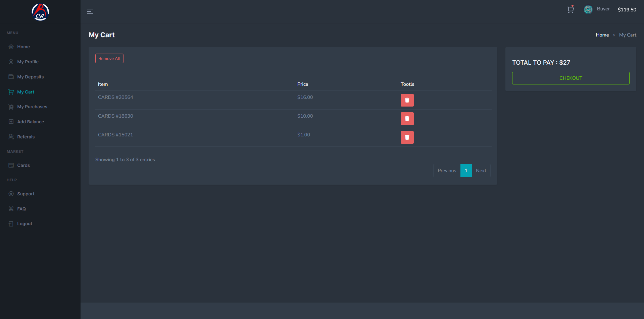The width and height of the screenshot is (644, 319).
Task: Click the My Cart page heading
Action: 102,35
